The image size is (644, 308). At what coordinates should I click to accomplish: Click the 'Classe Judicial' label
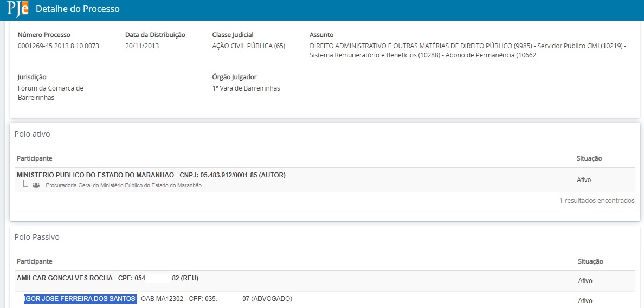coord(233,35)
